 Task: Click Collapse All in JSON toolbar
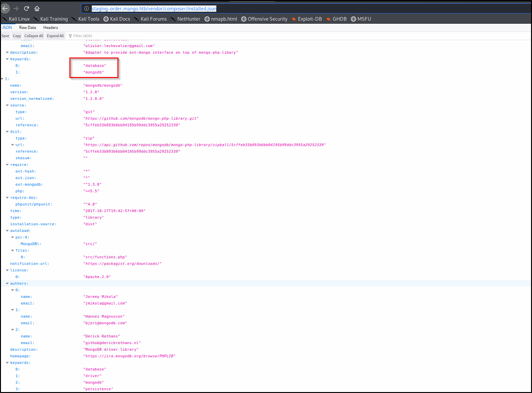(x=34, y=36)
